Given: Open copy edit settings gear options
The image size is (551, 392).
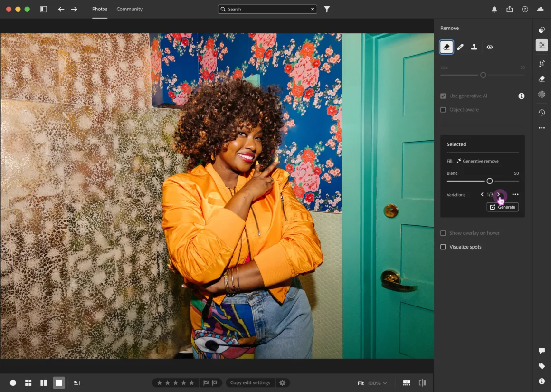Looking at the screenshot, I should tap(282, 383).
